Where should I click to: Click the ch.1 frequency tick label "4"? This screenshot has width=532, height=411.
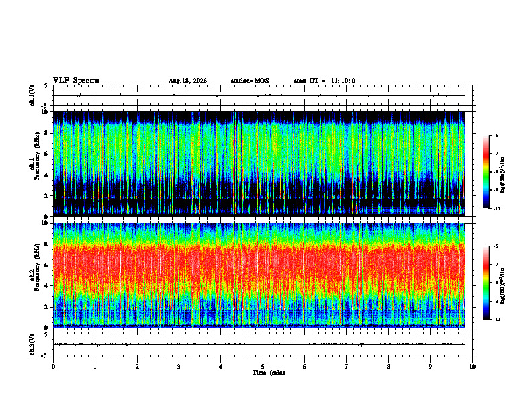(46, 175)
